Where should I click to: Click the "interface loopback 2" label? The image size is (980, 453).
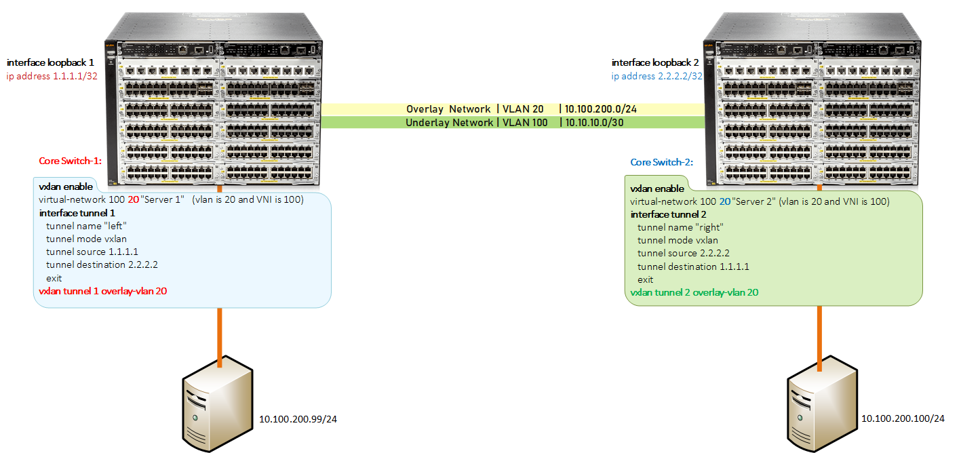[654, 62]
